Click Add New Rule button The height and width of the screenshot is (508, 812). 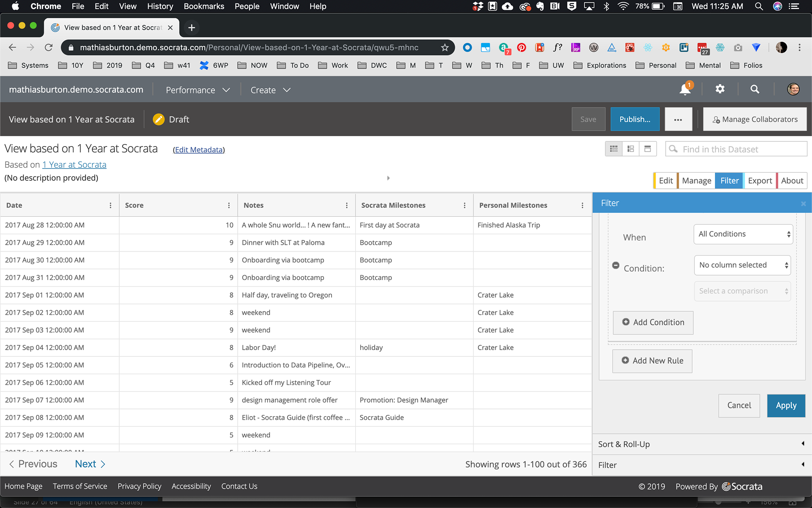click(652, 361)
